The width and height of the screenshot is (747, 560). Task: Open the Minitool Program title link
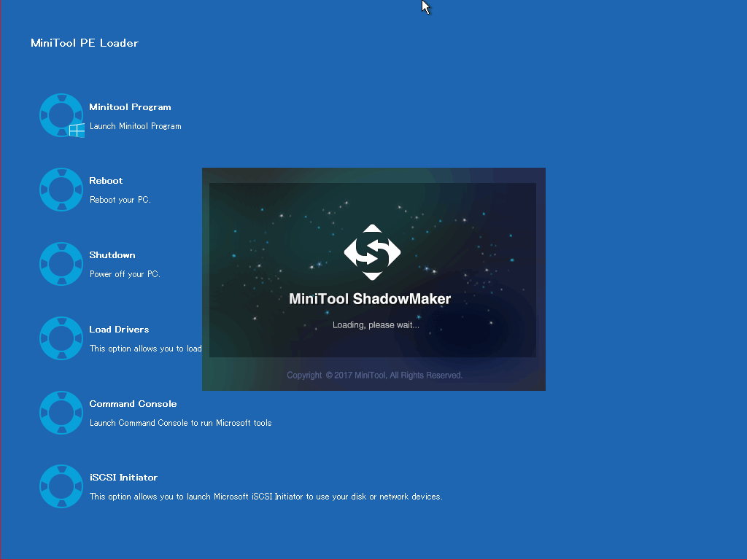[x=130, y=107]
